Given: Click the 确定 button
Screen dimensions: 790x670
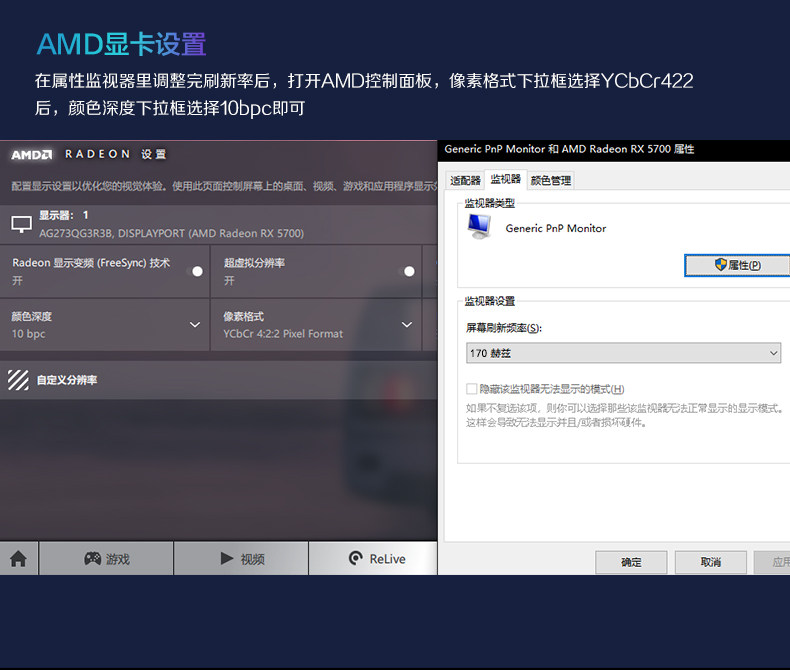Looking at the screenshot, I should click(631, 562).
